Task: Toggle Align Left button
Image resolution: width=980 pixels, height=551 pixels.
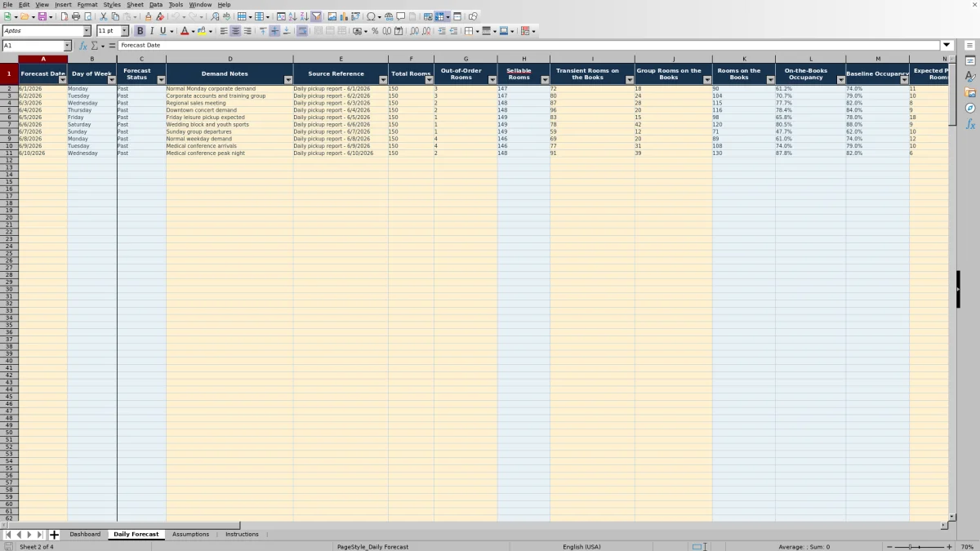Action: [224, 31]
